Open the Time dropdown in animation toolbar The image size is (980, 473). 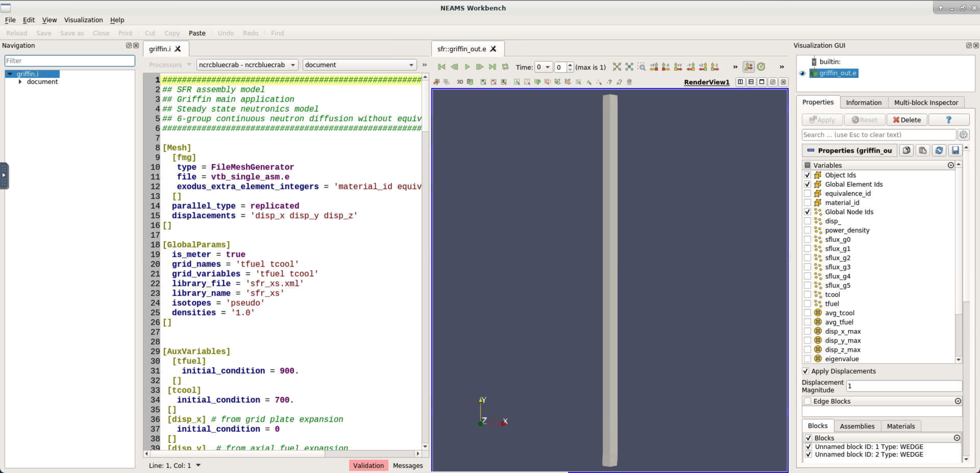pos(543,67)
